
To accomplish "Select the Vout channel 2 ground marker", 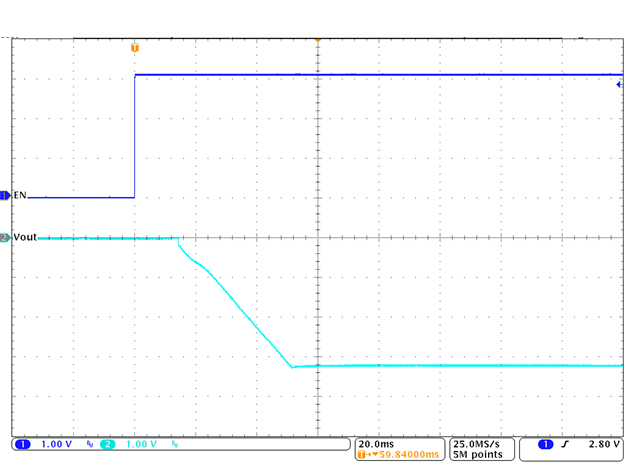I will click(5, 237).
